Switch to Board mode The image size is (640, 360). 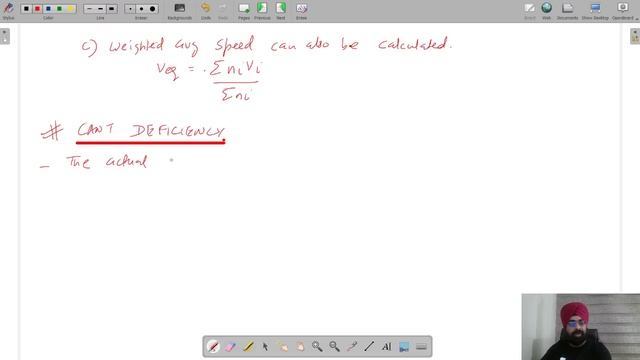pos(530,11)
